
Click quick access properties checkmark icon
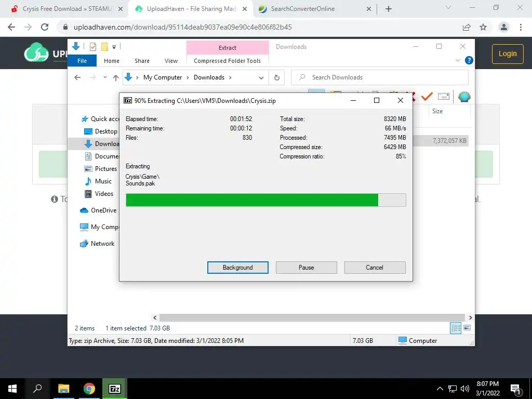pos(92,47)
